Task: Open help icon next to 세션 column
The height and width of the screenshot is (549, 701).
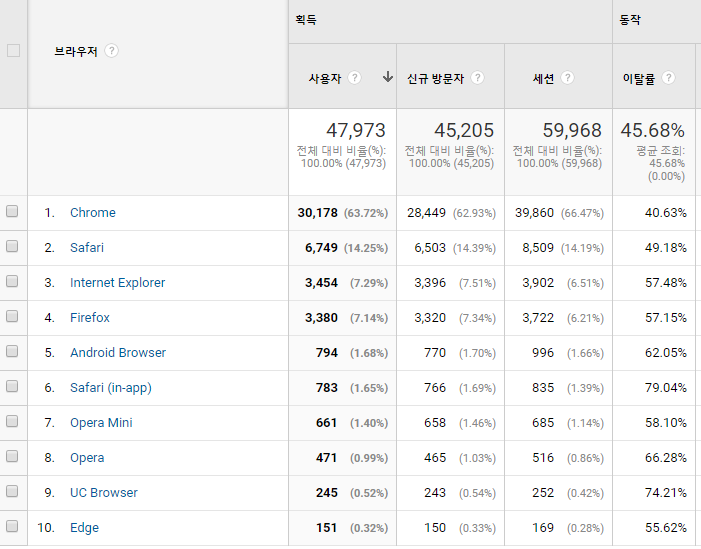Action: (567, 78)
